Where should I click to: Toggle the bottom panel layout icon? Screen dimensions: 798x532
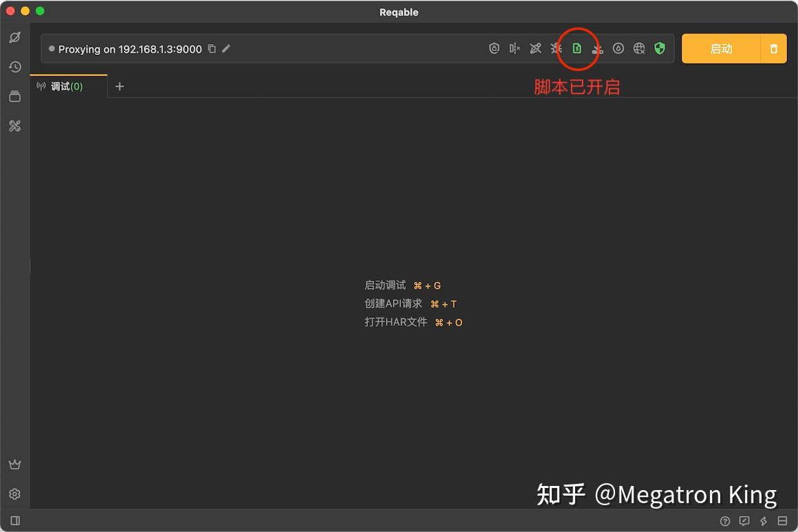point(782,521)
